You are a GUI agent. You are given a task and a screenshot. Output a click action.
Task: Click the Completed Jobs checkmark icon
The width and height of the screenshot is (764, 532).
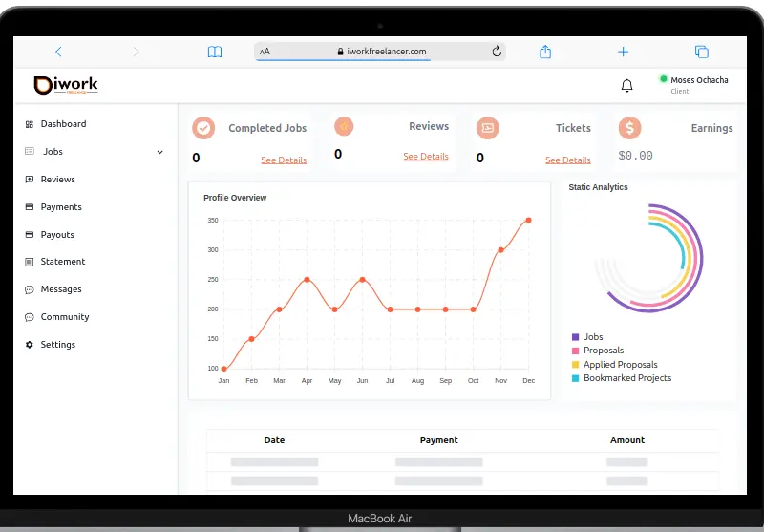203,128
